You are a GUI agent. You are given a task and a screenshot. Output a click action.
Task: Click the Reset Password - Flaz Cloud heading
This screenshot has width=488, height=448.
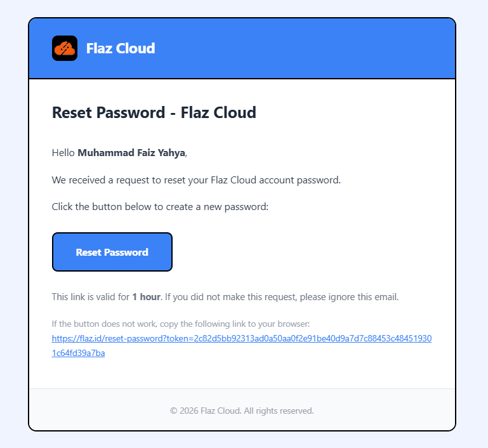coord(154,112)
